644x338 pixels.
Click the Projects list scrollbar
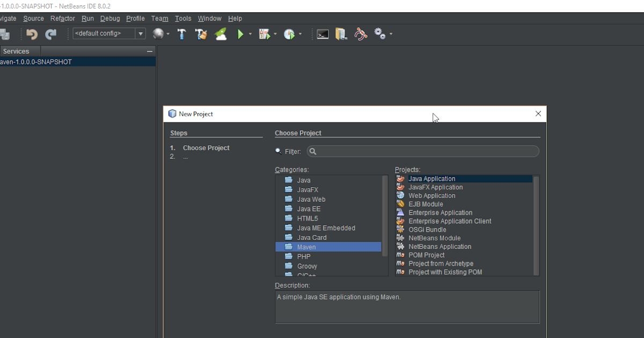click(536, 225)
